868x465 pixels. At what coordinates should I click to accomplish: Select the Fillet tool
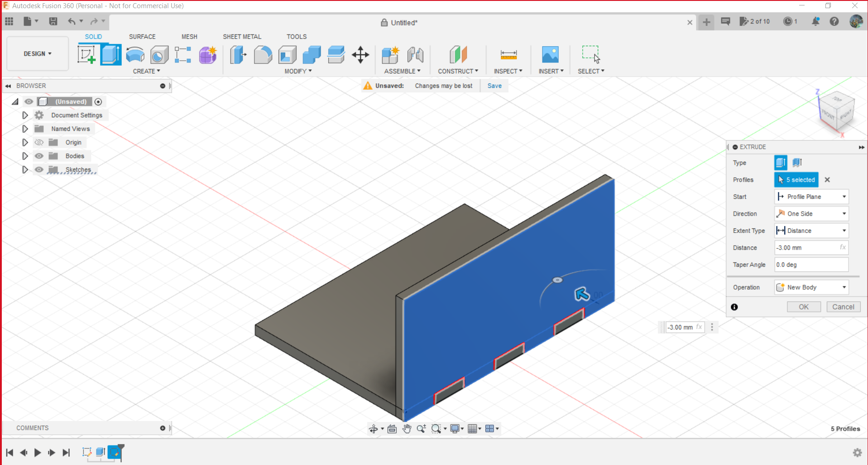(x=263, y=55)
